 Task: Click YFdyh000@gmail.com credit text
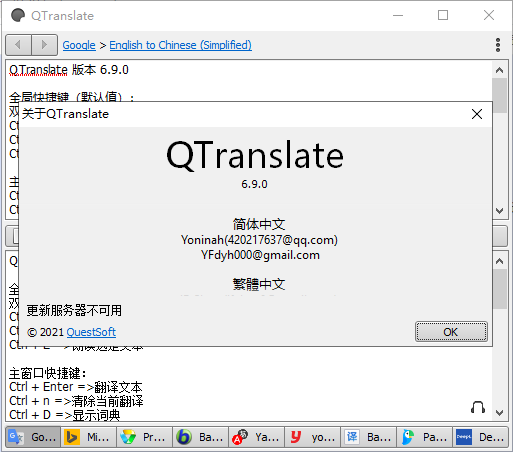click(260, 255)
